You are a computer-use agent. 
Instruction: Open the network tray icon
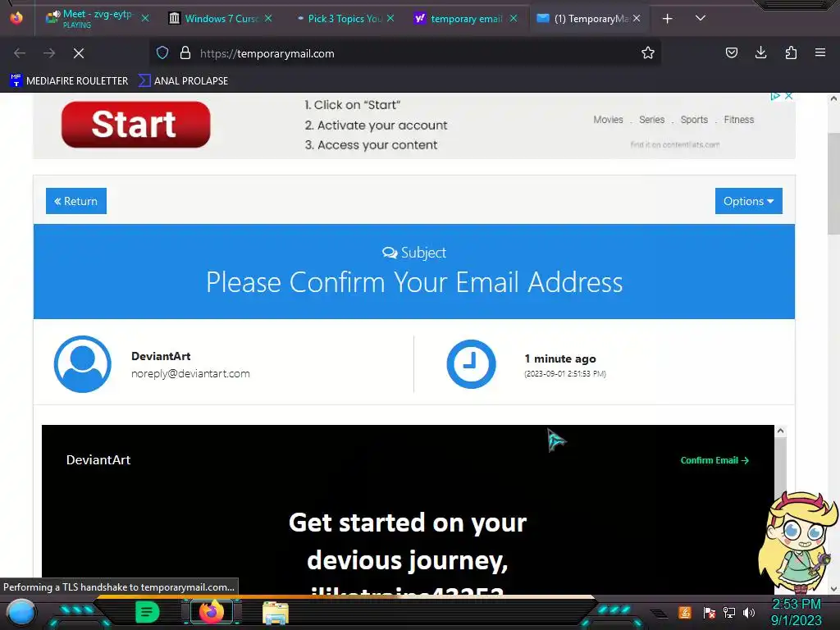click(x=729, y=612)
